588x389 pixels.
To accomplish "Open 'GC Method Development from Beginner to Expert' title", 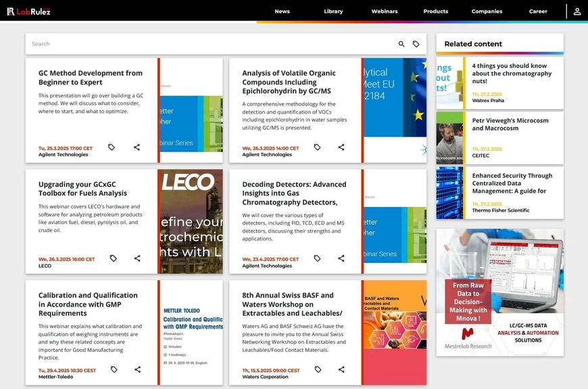I will [91, 78].
